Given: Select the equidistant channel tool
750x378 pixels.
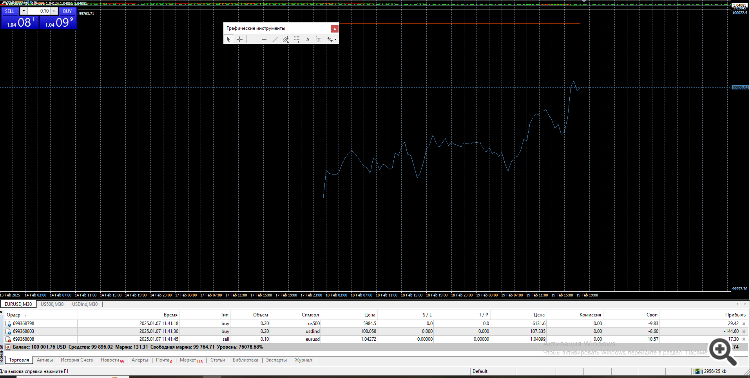Looking at the screenshot, I should 286,39.
